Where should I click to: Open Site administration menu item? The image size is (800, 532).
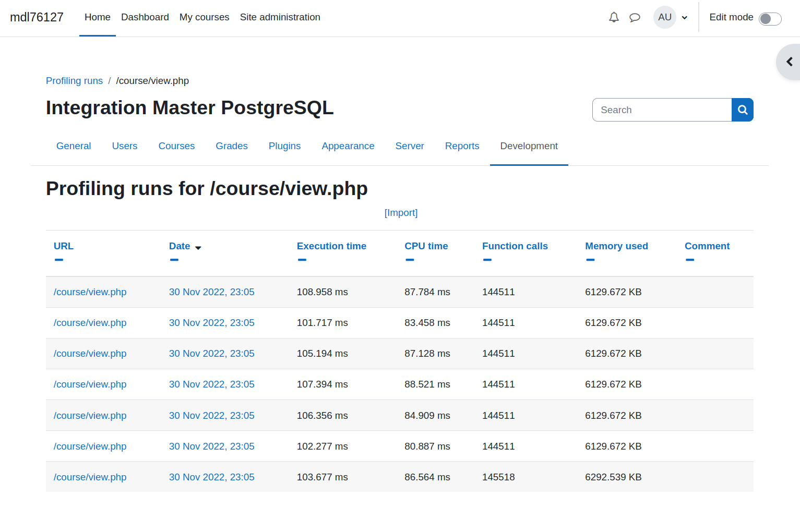[280, 17]
